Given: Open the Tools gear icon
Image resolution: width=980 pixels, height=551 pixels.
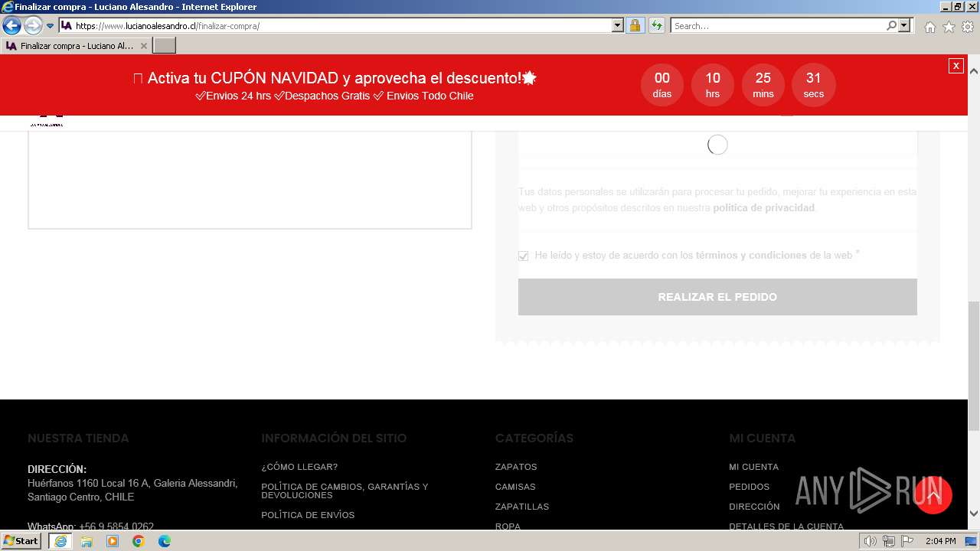Looking at the screenshot, I should (x=967, y=27).
